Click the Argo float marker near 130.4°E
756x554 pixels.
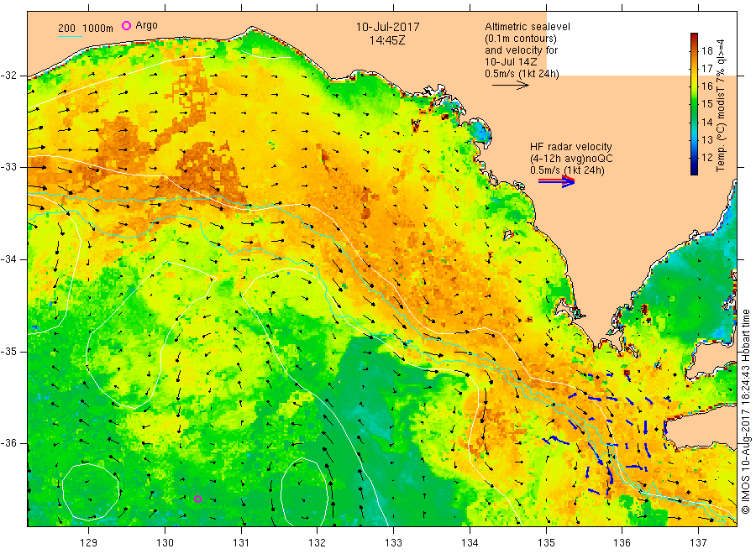(x=197, y=499)
